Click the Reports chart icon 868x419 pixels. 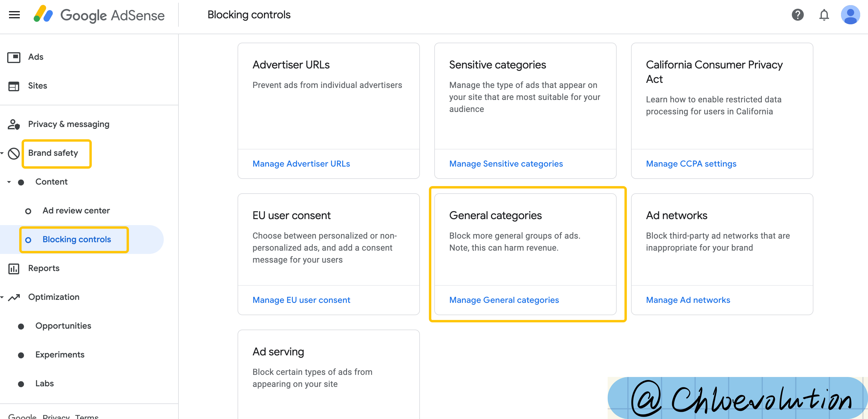coord(14,269)
